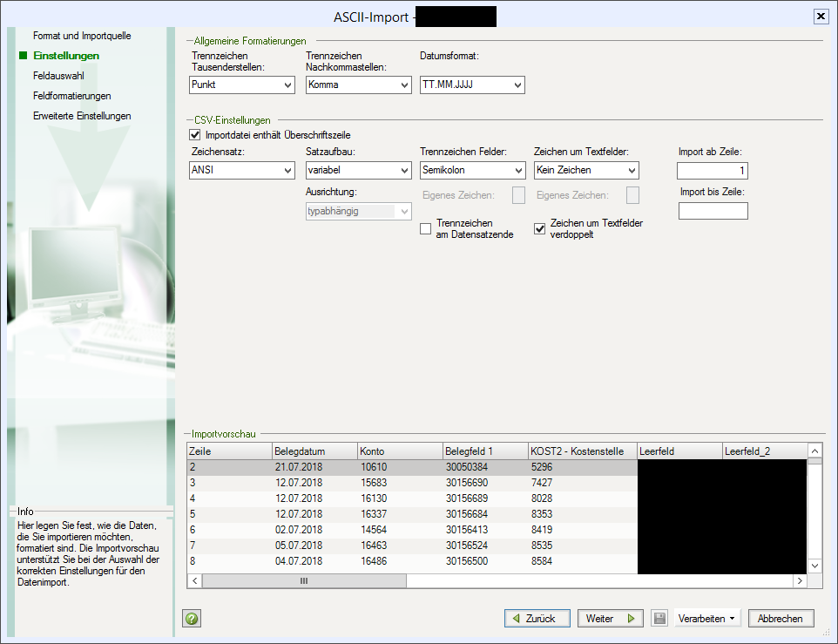
Task: Open the Trennzeichen Nachkommastellen dropdown
Action: pos(358,85)
